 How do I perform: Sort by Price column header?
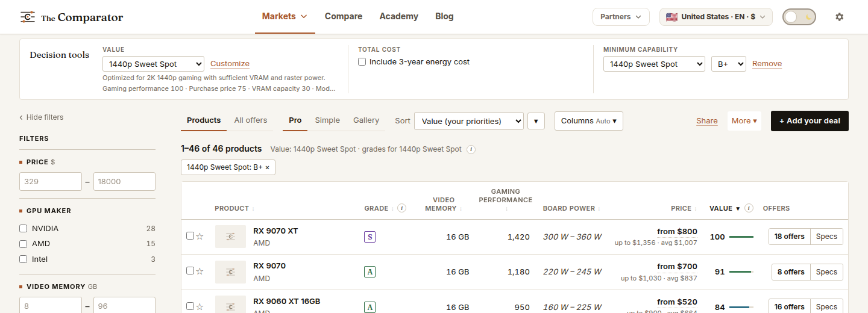tap(684, 208)
